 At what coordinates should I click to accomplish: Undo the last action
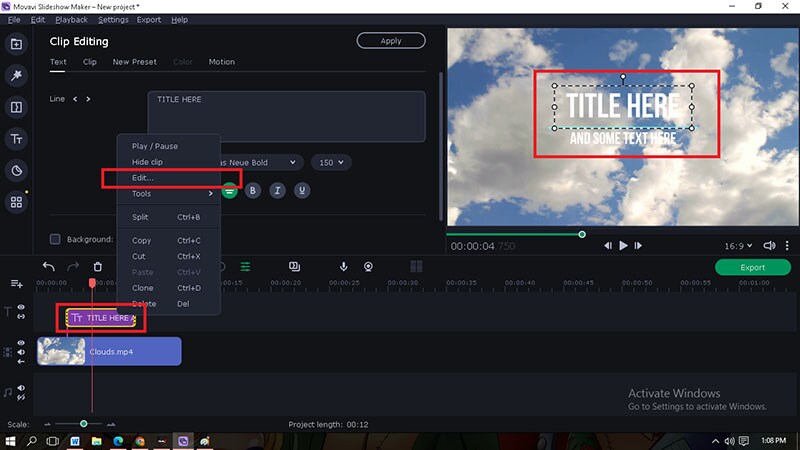pyautogui.click(x=48, y=266)
